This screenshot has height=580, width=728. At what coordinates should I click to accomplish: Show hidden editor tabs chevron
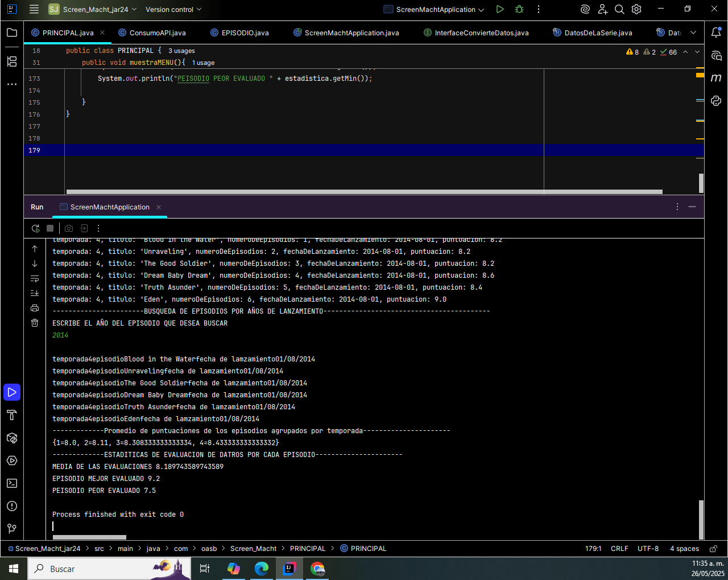(693, 32)
